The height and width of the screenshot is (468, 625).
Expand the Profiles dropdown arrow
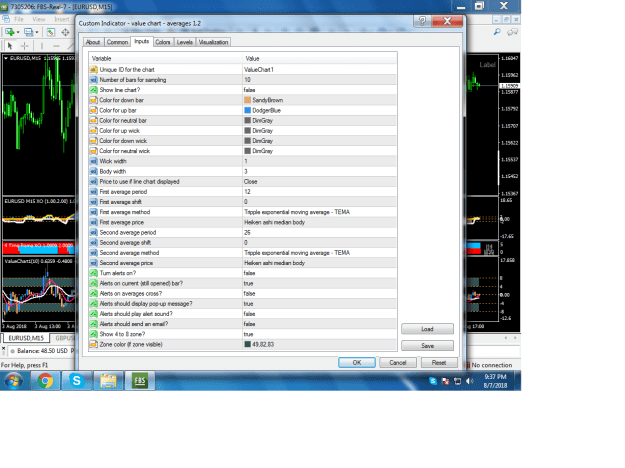[37, 32]
